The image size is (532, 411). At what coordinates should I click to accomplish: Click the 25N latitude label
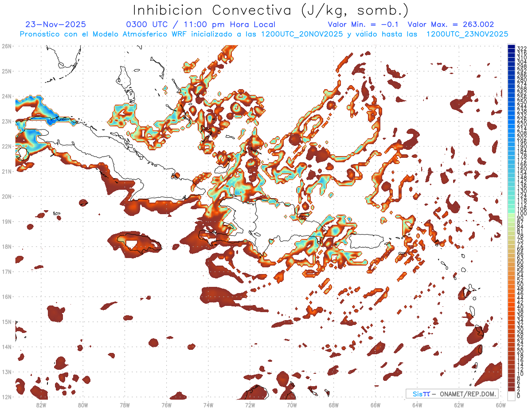tap(6, 71)
